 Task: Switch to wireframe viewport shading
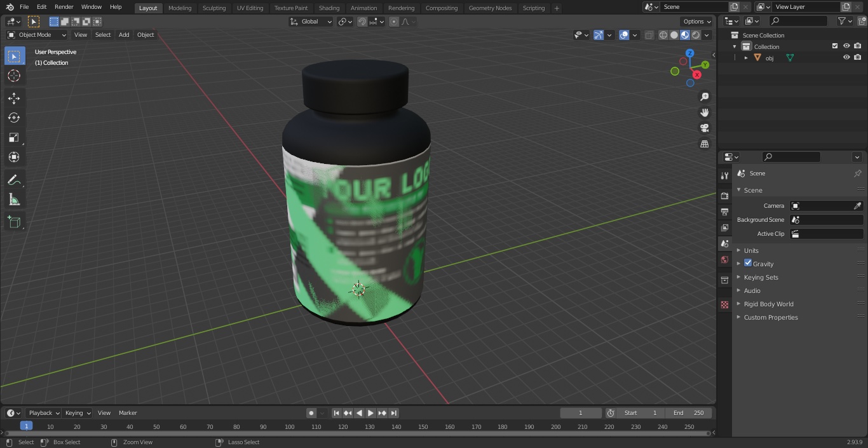click(x=663, y=35)
